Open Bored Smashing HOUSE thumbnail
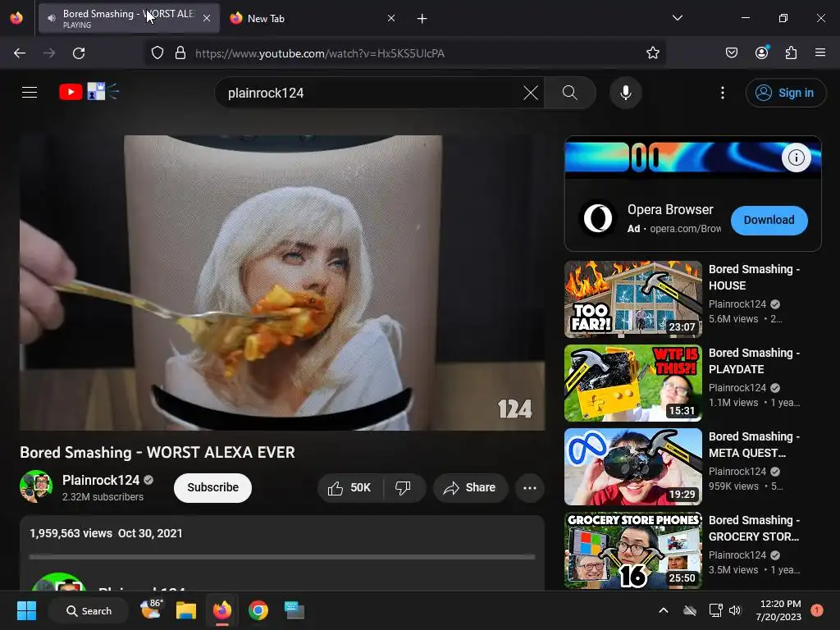The image size is (840, 630). point(633,299)
